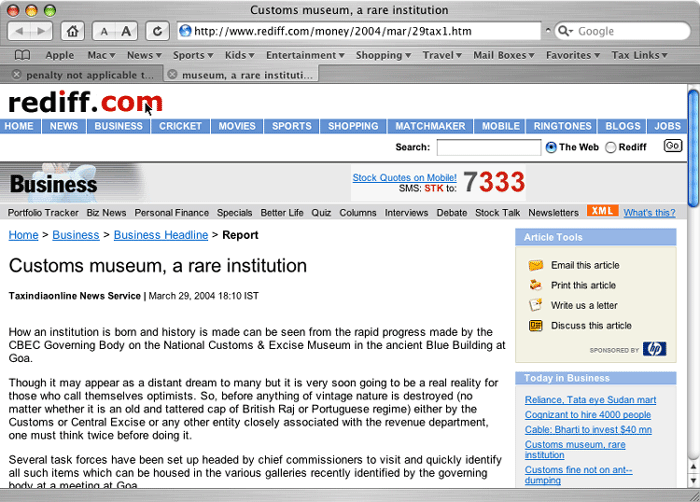700x502 pixels.
Task: Click the make text bigger icon
Action: (127, 31)
